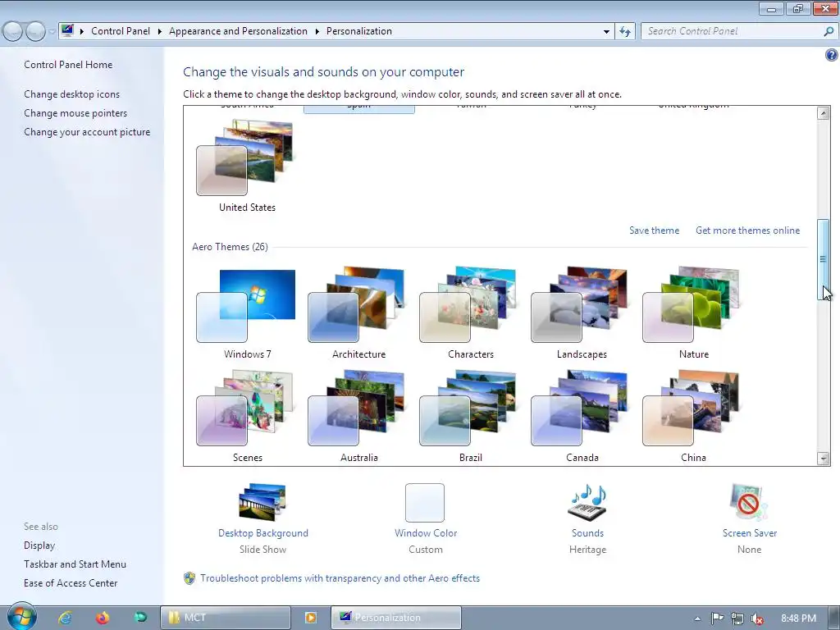Image resolution: width=840 pixels, height=630 pixels.
Task: Click the scroll up arrow of themes list
Action: (823, 113)
